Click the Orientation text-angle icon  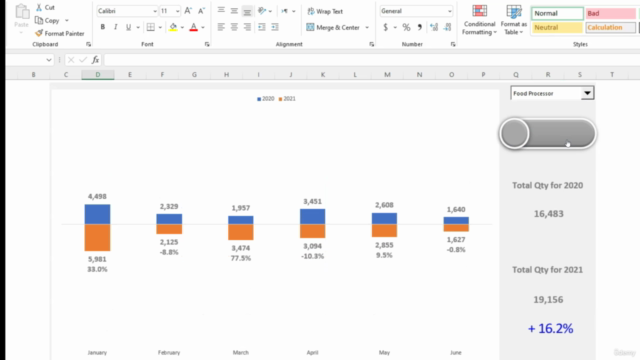[x=262, y=11]
